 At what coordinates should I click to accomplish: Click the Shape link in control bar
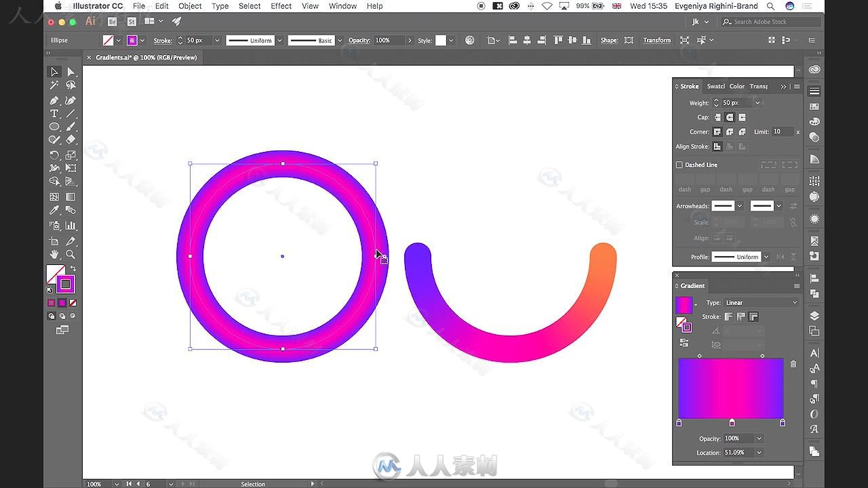coord(610,41)
